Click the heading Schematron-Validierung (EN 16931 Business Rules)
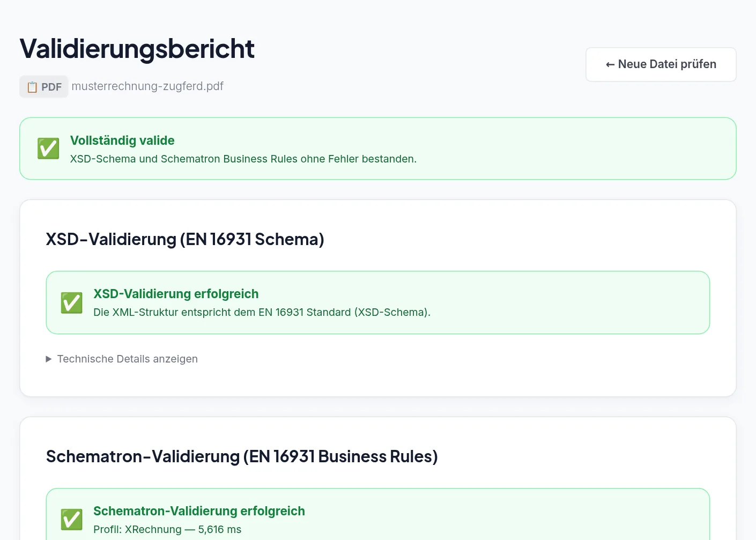This screenshot has height=540, width=756. pyautogui.click(x=242, y=456)
